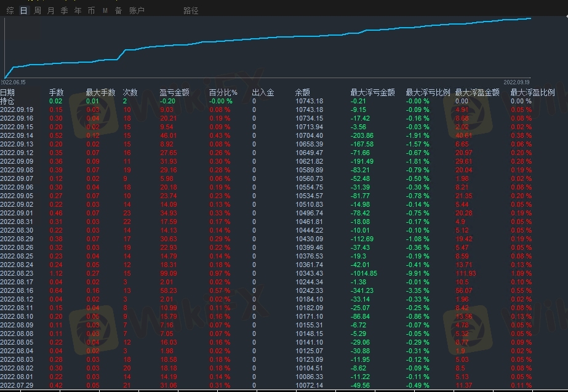Select the 季 quarterly tab
This screenshot has width=568, height=392.
(64, 10)
